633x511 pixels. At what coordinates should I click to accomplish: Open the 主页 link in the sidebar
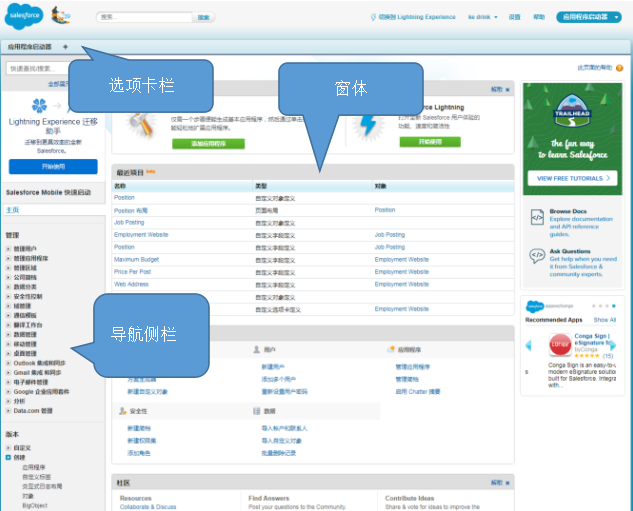click(x=13, y=210)
